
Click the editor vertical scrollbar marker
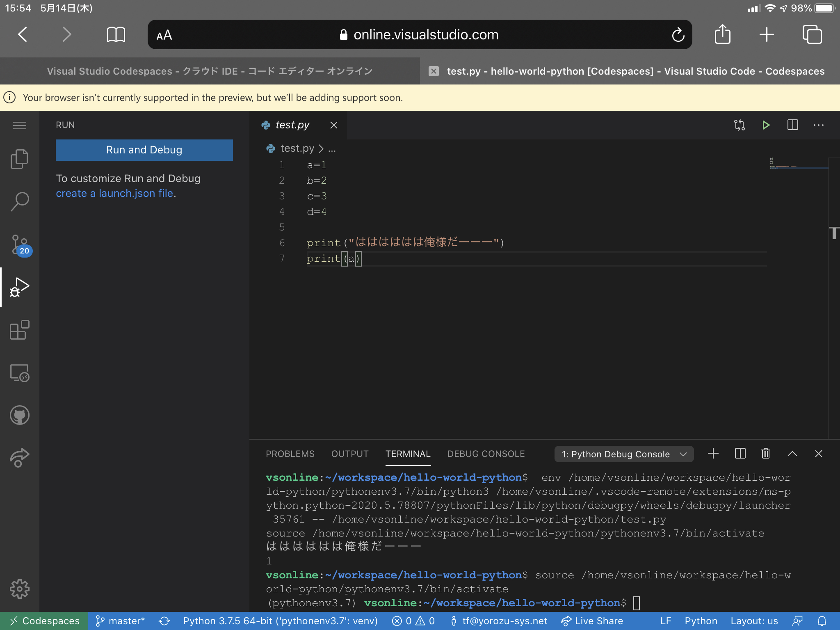tap(834, 233)
